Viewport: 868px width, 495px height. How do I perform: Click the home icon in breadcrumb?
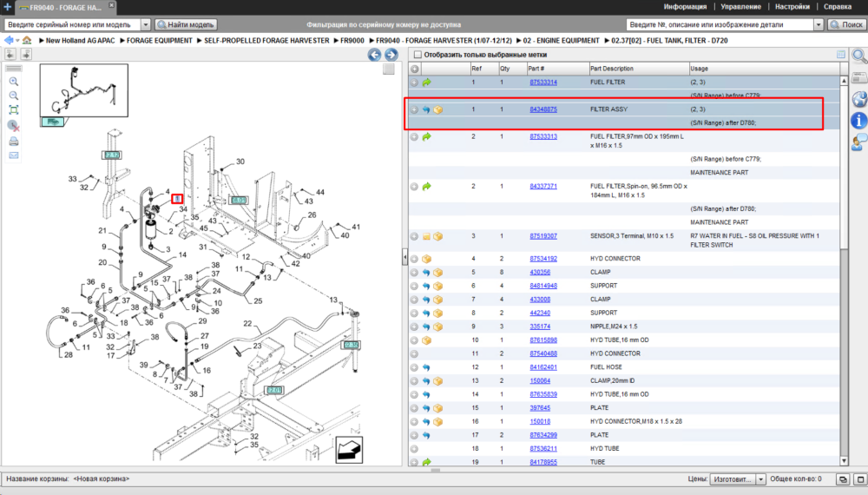(27, 41)
